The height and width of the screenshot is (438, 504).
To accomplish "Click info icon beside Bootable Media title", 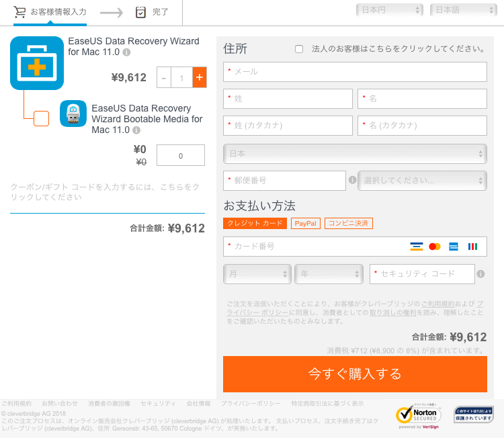I will click(x=136, y=130).
